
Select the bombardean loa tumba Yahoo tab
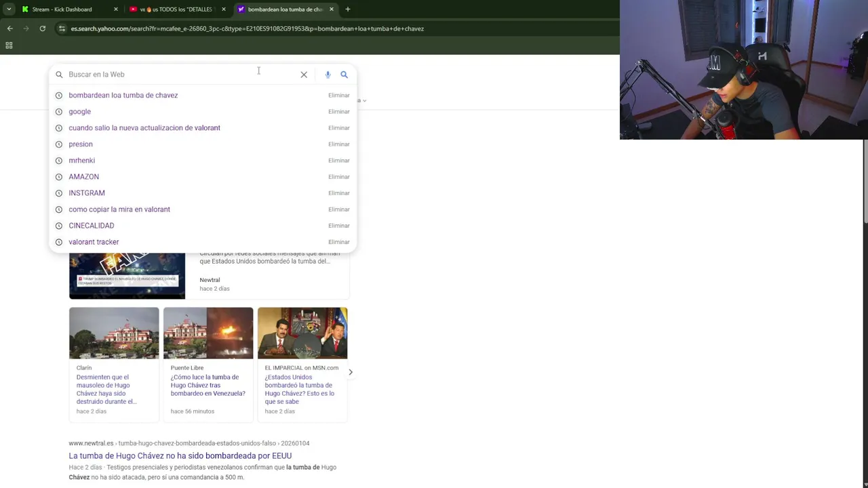285,9
